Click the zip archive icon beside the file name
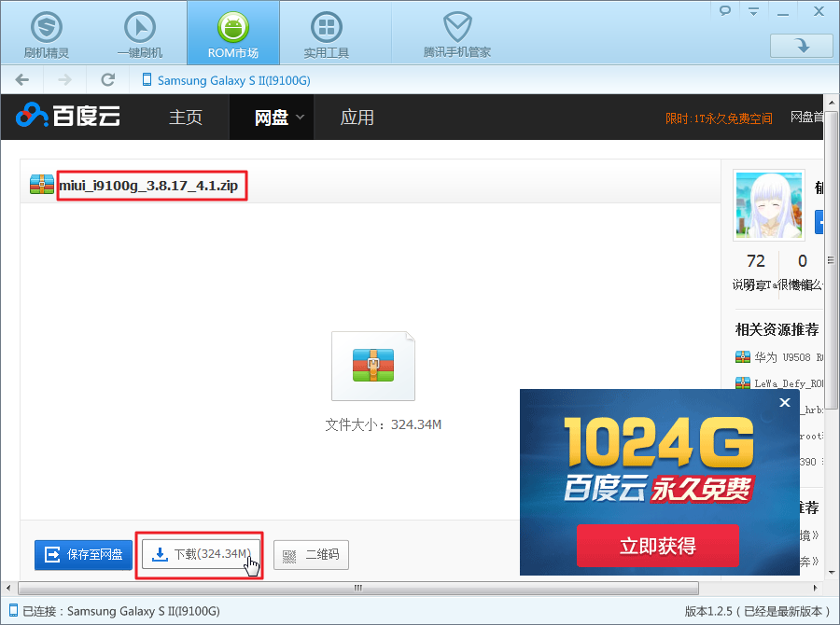 pos(42,184)
